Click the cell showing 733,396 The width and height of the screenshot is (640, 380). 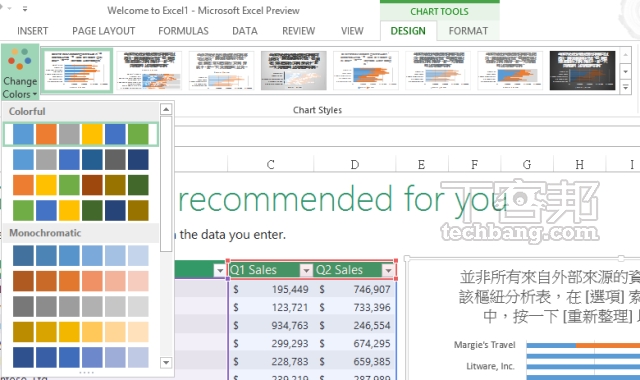[x=355, y=307]
